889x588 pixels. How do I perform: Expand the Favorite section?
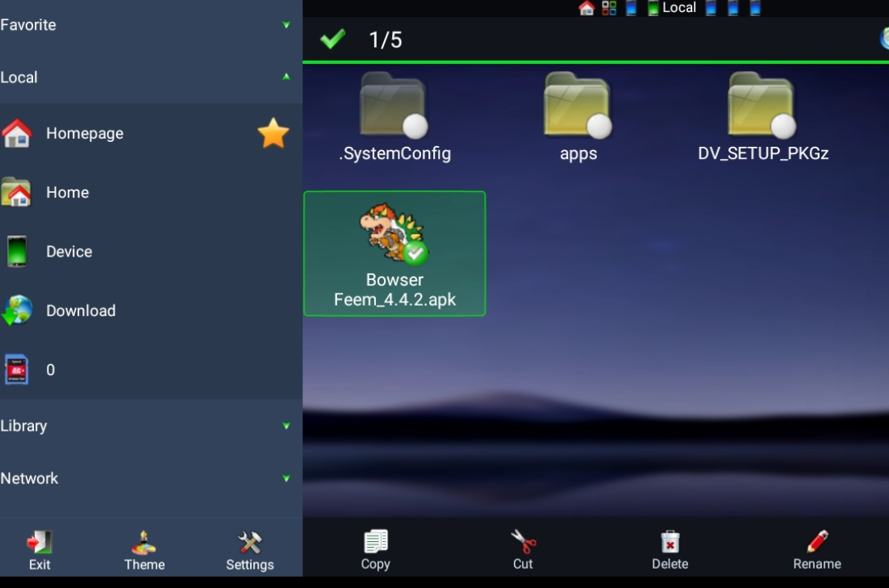286,25
